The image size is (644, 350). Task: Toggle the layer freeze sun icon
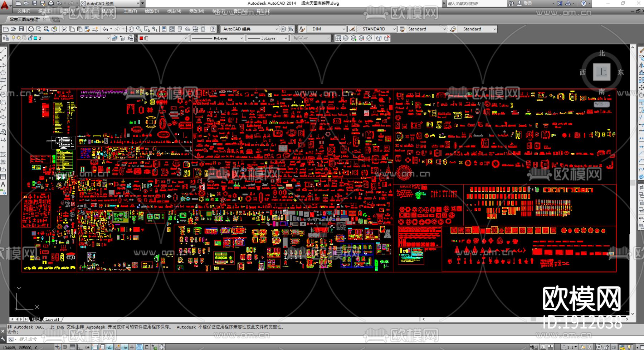19,38
